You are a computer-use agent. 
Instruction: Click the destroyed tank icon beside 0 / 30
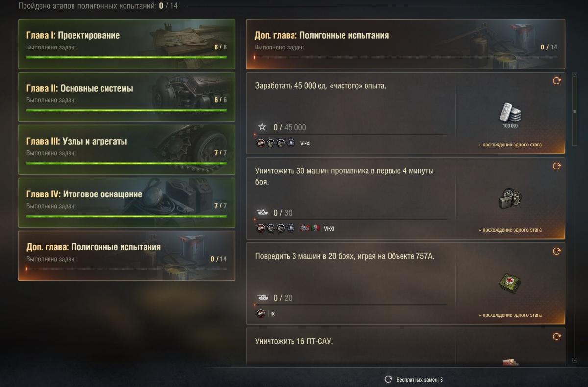pyautogui.click(x=262, y=213)
